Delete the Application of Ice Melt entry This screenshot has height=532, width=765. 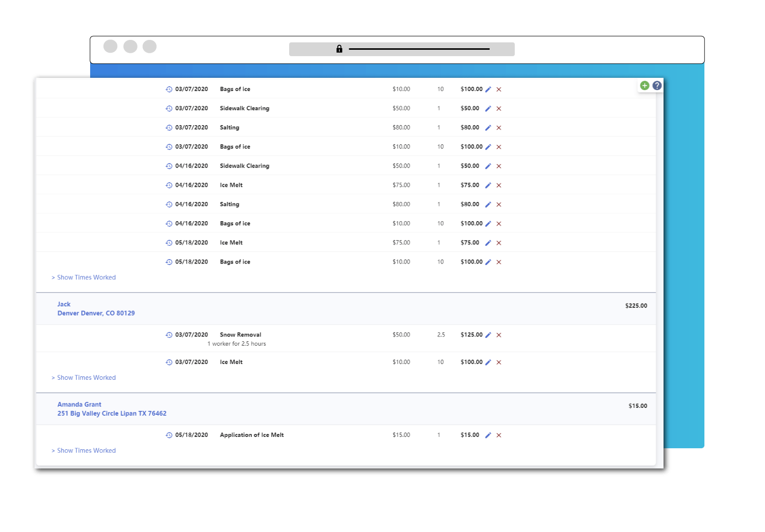pos(499,435)
